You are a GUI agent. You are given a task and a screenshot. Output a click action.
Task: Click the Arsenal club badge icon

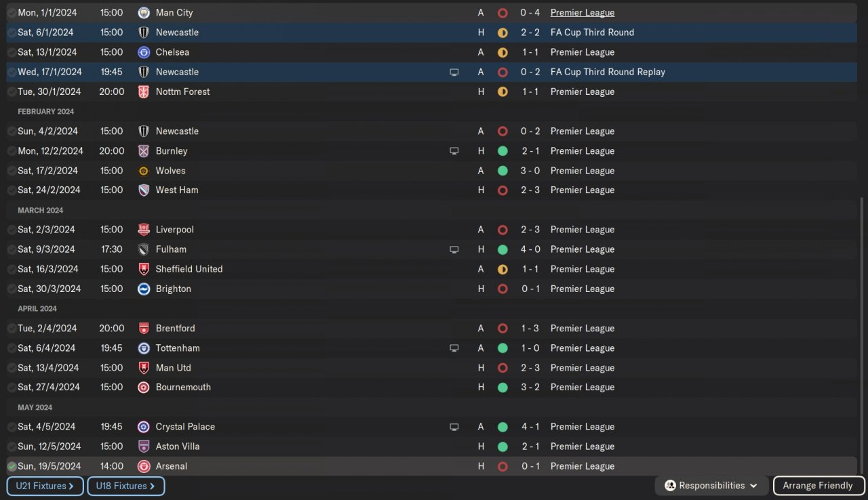coord(144,466)
